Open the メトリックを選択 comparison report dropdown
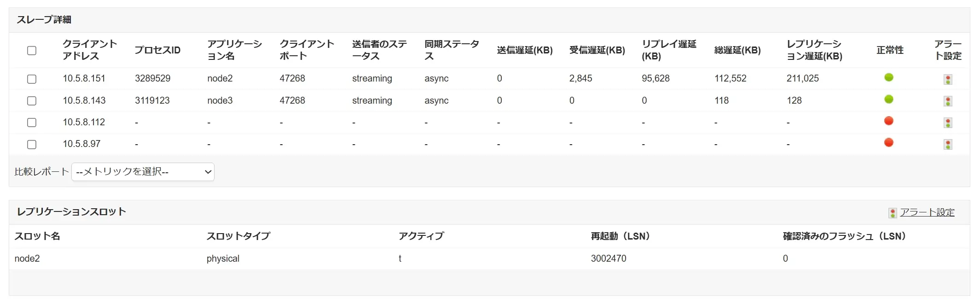 pos(143,172)
